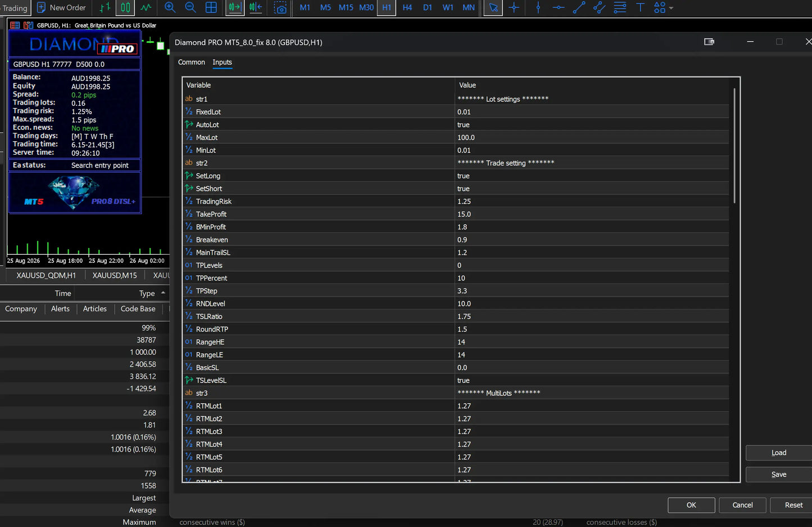Edit the TradingRisk value 1.25
This screenshot has width=812, height=527.
(x=592, y=201)
